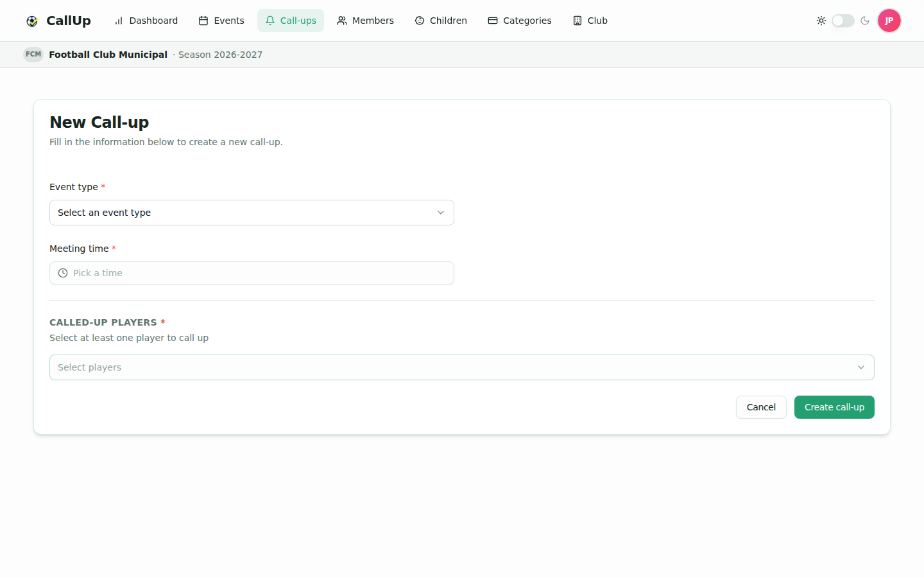
Task: Toggle the dark mode switch
Action: [x=843, y=21]
